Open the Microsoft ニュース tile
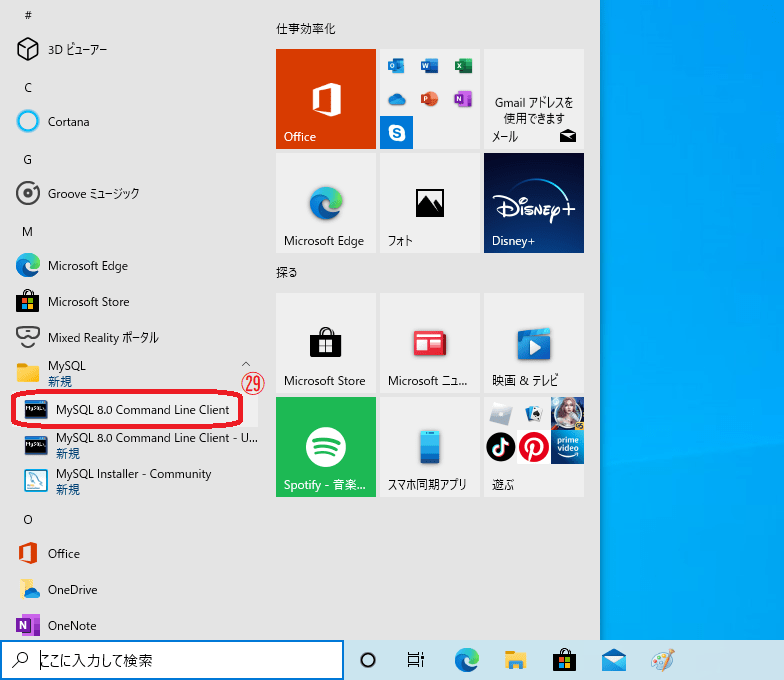 [430, 342]
